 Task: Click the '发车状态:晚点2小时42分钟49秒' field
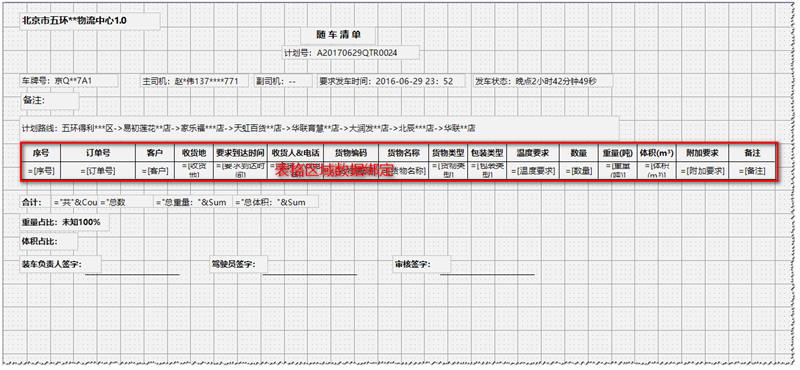[543, 81]
